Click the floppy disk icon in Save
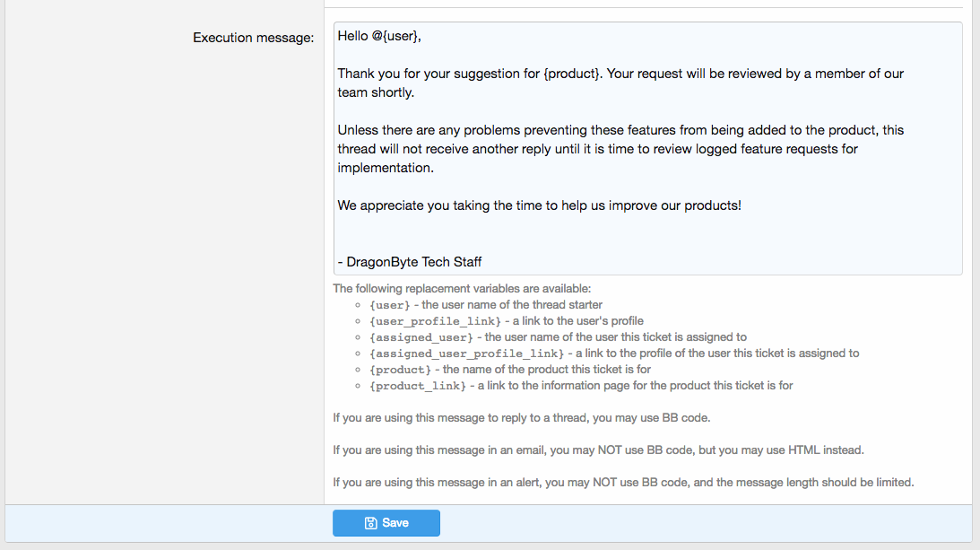 370,523
